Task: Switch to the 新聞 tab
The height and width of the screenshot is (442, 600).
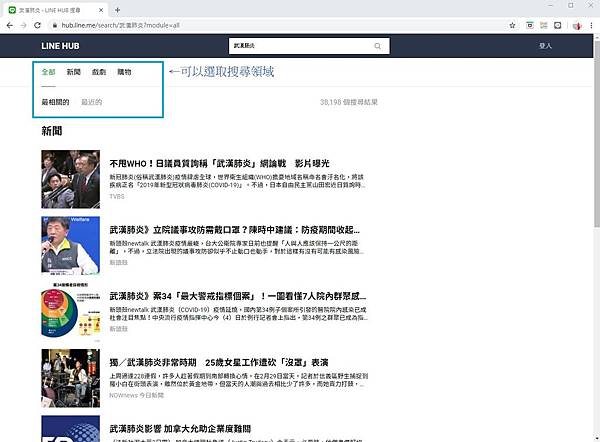Action: 73,72
